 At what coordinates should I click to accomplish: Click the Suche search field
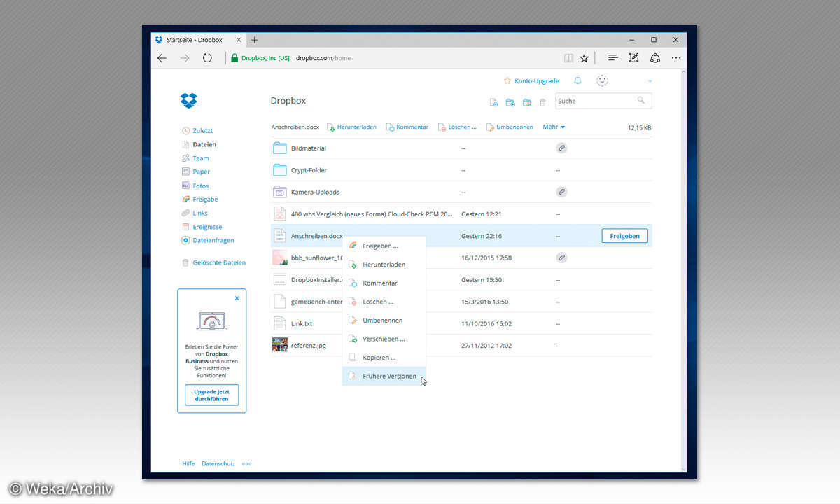click(603, 101)
